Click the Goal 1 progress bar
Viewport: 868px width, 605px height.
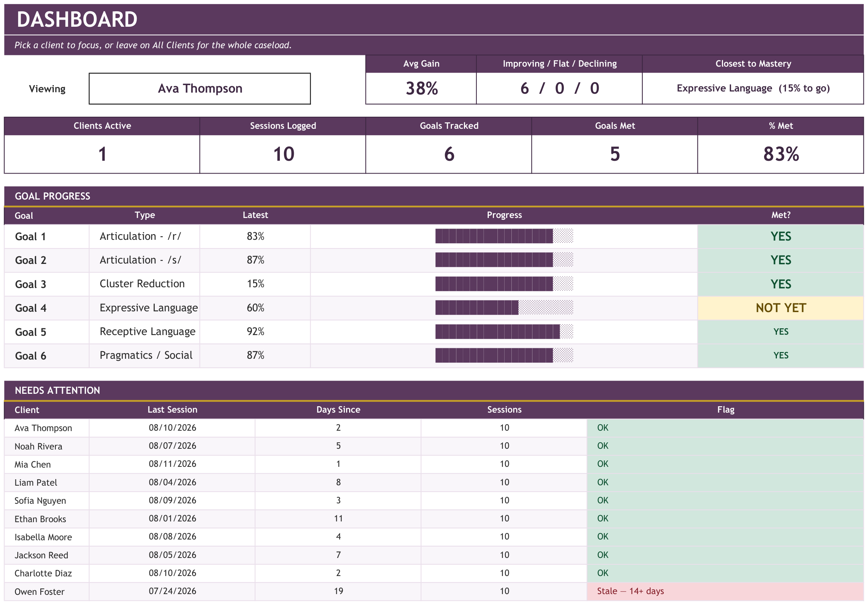pyautogui.click(x=504, y=236)
